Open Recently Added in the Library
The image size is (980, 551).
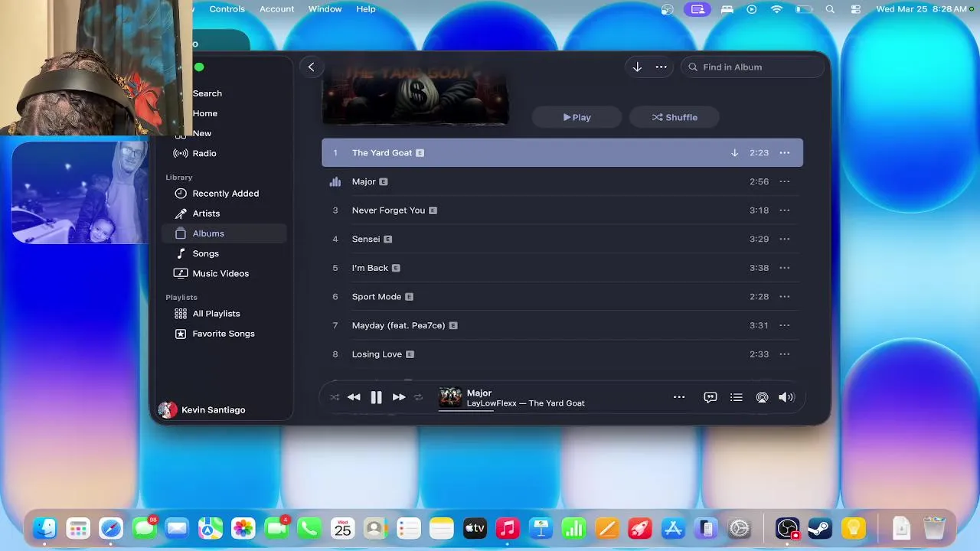[225, 194]
